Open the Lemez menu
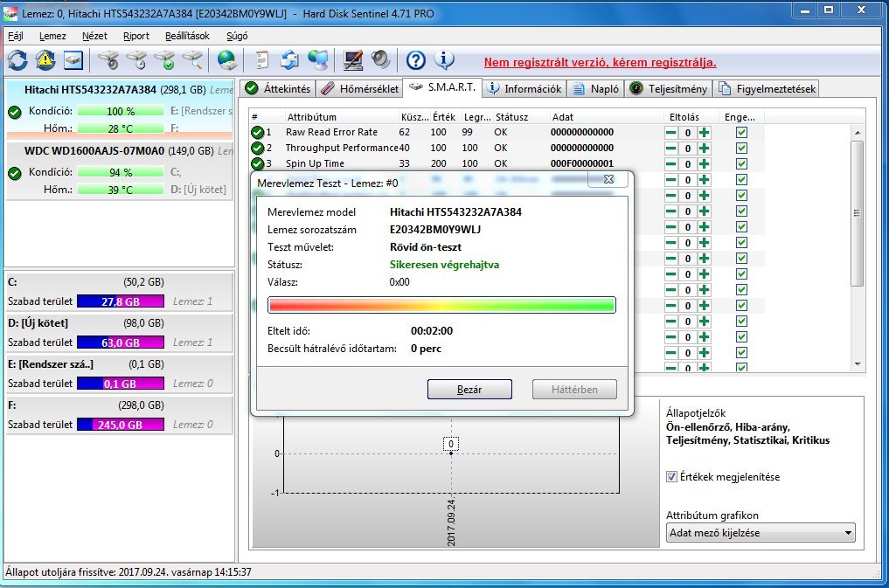889x588 pixels. [52, 36]
